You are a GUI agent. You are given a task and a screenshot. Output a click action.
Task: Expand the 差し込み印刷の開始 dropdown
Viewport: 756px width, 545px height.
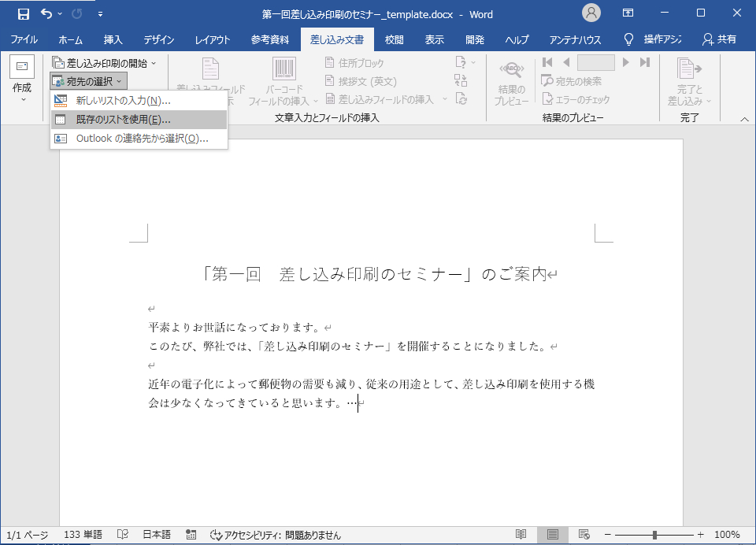105,63
